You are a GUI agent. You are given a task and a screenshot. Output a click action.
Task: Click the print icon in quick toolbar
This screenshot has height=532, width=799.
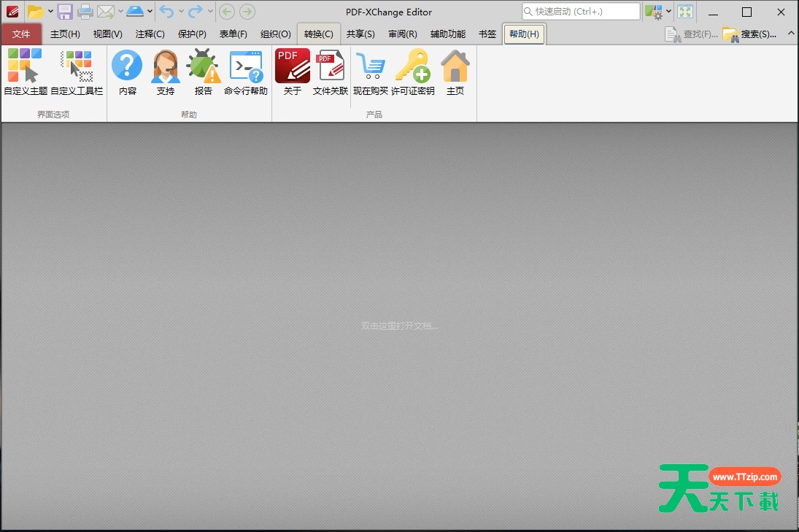pyautogui.click(x=85, y=11)
